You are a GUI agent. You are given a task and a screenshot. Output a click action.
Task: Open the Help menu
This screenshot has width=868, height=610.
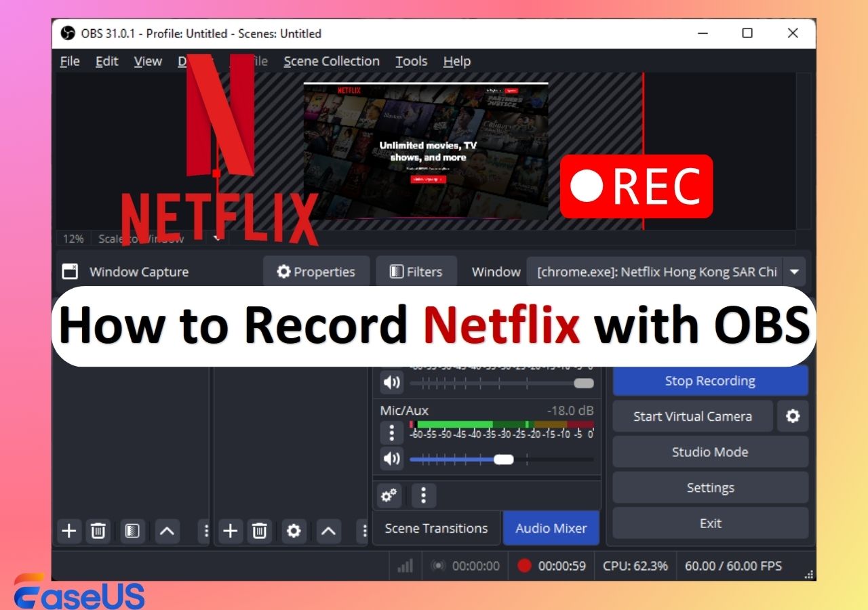tap(457, 61)
